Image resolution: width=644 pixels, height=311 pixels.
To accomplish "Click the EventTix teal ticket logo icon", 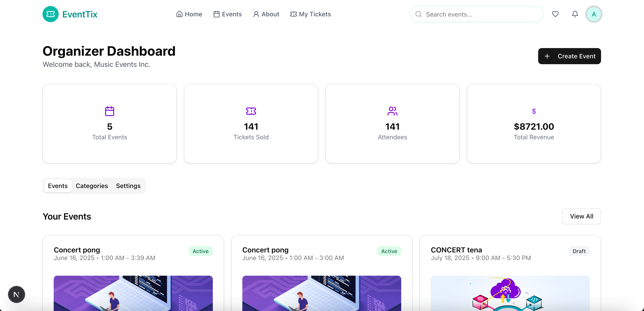I will point(51,14).
